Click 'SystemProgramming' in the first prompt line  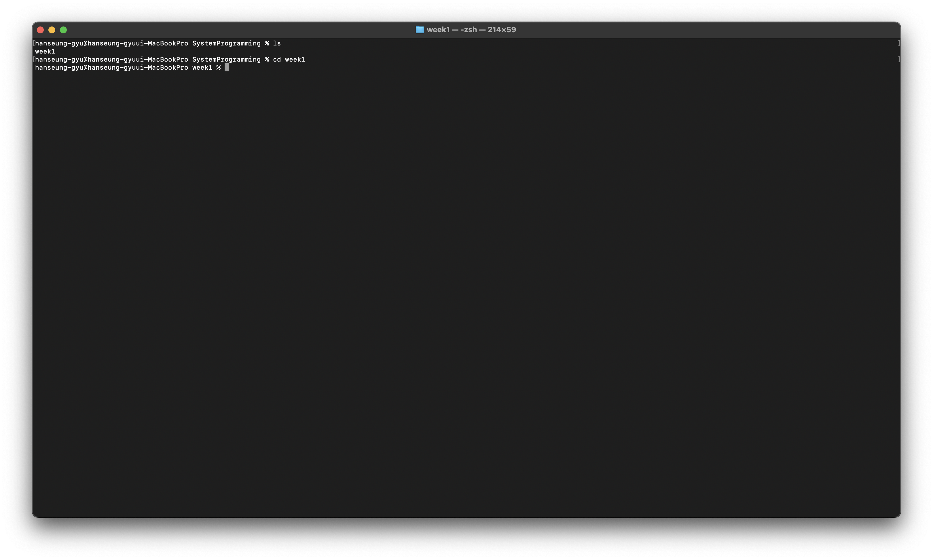[x=226, y=43]
